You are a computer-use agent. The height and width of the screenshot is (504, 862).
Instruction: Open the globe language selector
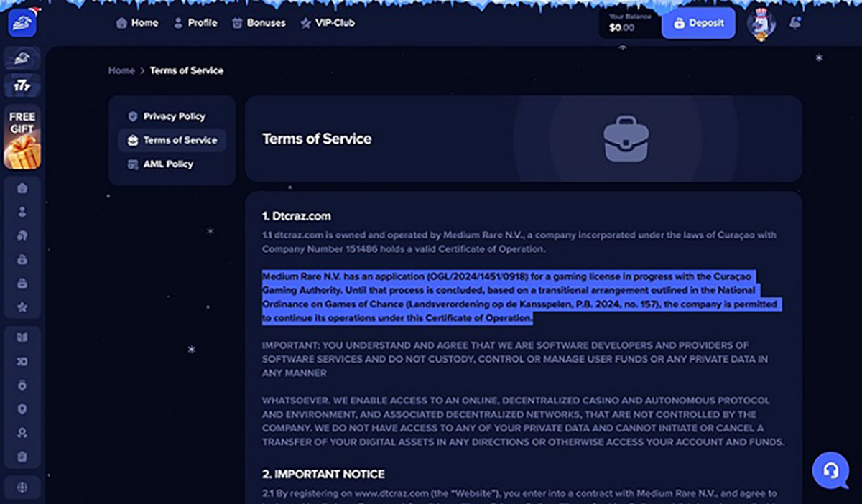click(22, 487)
